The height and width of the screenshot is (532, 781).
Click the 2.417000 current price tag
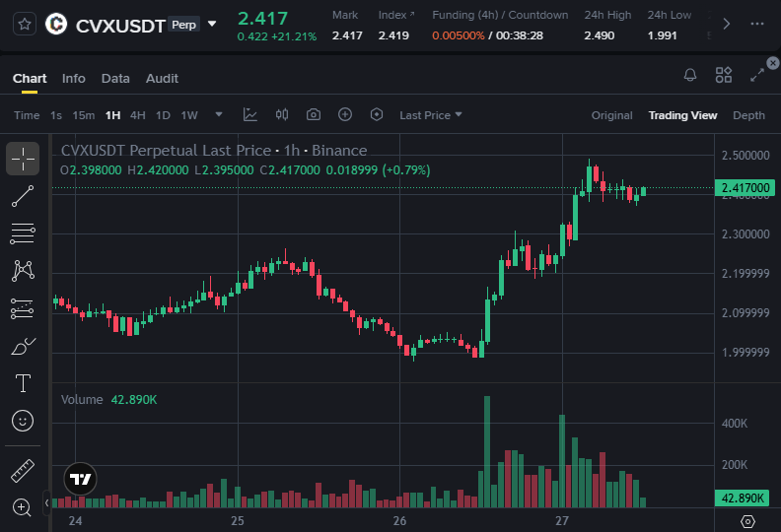(745, 187)
